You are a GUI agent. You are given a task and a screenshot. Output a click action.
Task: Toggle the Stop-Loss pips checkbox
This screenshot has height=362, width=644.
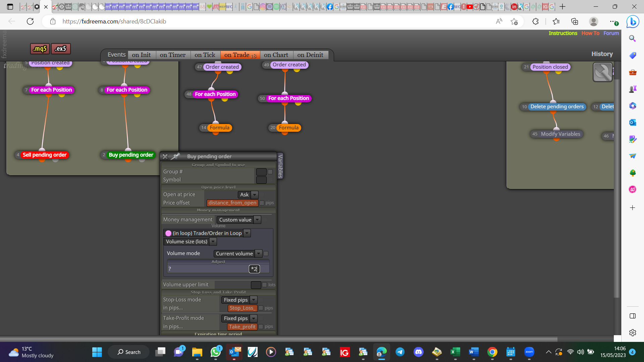pos(261,308)
